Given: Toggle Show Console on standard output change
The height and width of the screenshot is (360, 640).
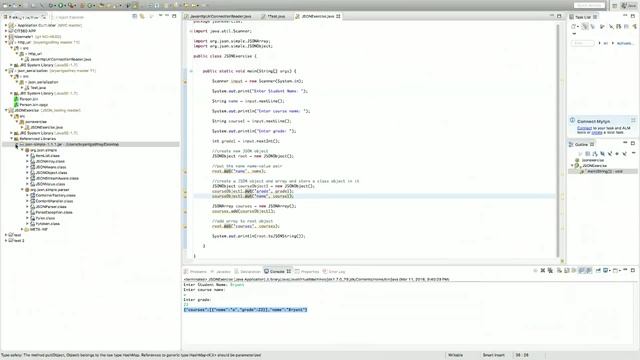Looking at the screenshot, I should click(x=582, y=271).
